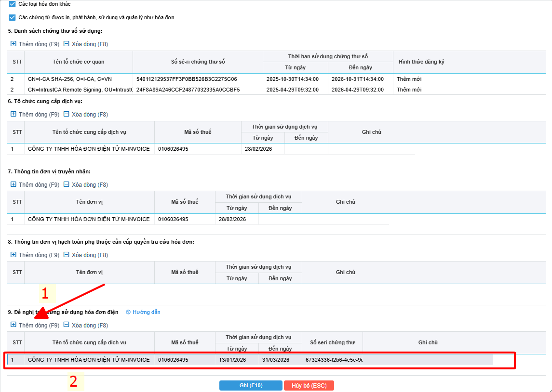Screen dimensions: 552x392
Task: Select the I-CA SHA-256 certificate row
Action: click(x=77, y=79)
